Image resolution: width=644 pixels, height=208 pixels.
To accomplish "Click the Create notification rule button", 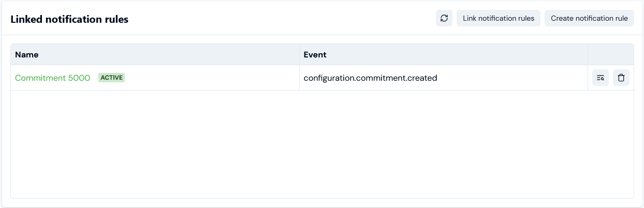I will pyautogui.click(x=589, y=18).
